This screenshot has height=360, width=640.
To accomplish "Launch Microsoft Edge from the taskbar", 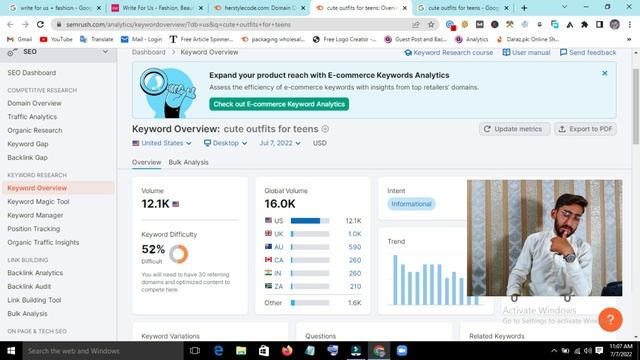I will pos(218,351).
